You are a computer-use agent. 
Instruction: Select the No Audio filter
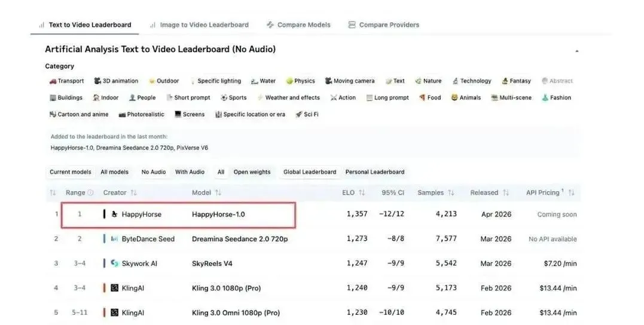[154, 172]
